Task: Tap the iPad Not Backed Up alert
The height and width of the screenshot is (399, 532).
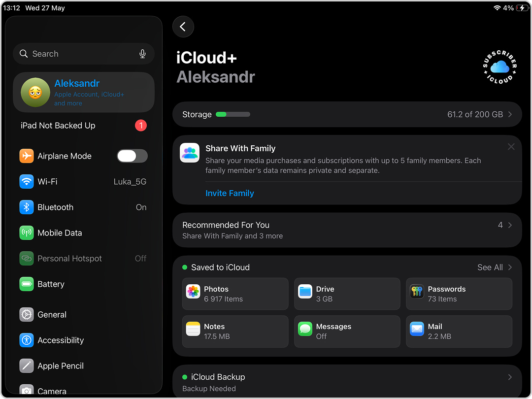Action: click(83, 126)
